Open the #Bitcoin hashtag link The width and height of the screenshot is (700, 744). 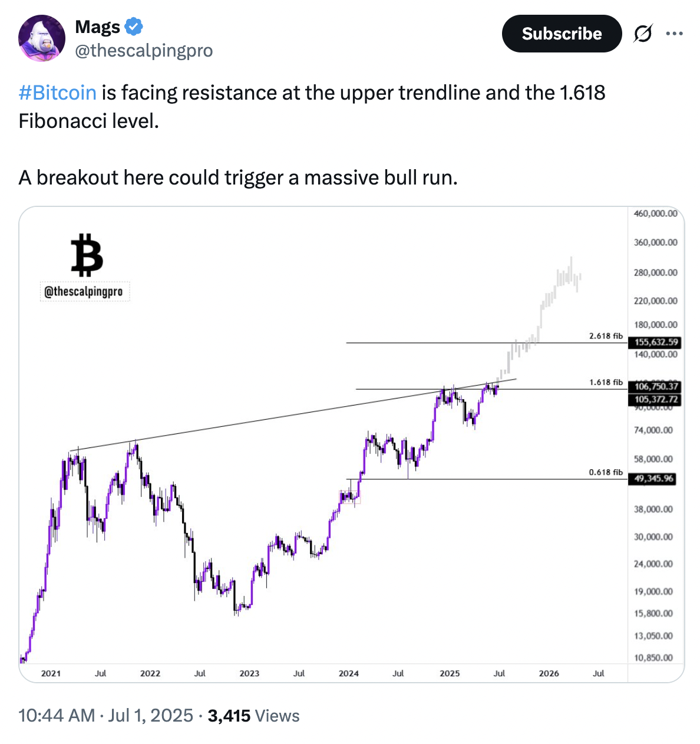coord(58,93)
